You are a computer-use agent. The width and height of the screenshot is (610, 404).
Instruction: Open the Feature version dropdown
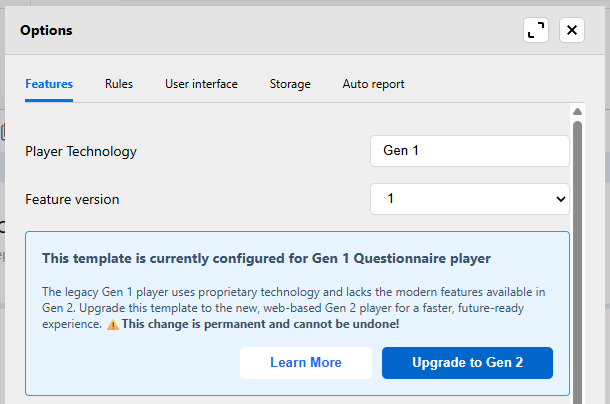(469, 199)
